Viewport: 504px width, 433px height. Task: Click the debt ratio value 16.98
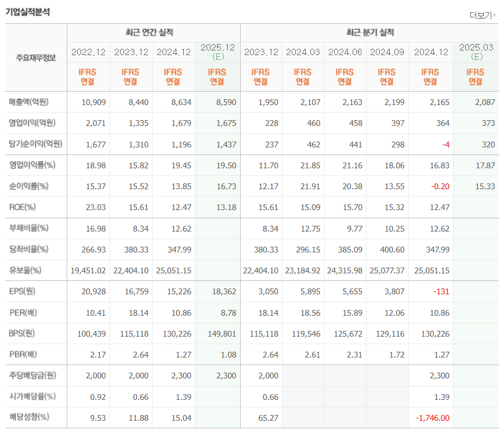[x=96, y=229]
